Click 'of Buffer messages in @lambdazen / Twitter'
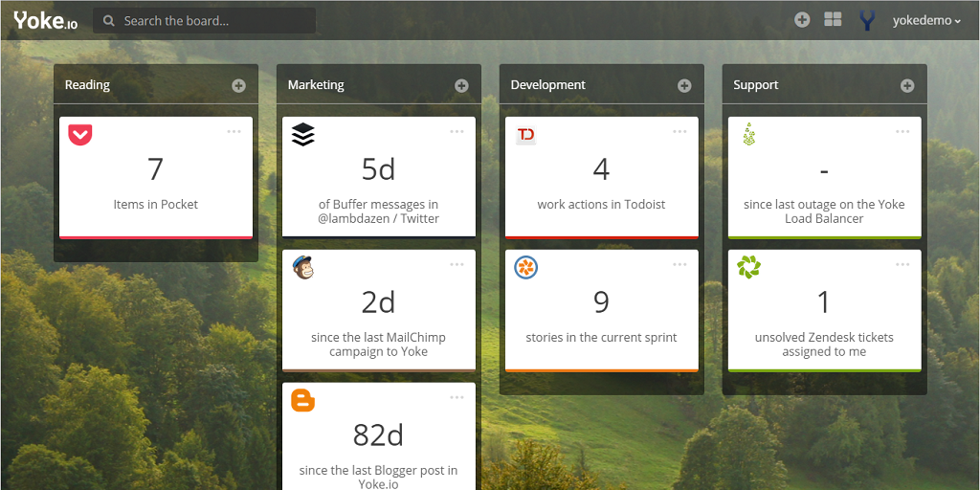The image size is (980, 490). tap(378, 212)
